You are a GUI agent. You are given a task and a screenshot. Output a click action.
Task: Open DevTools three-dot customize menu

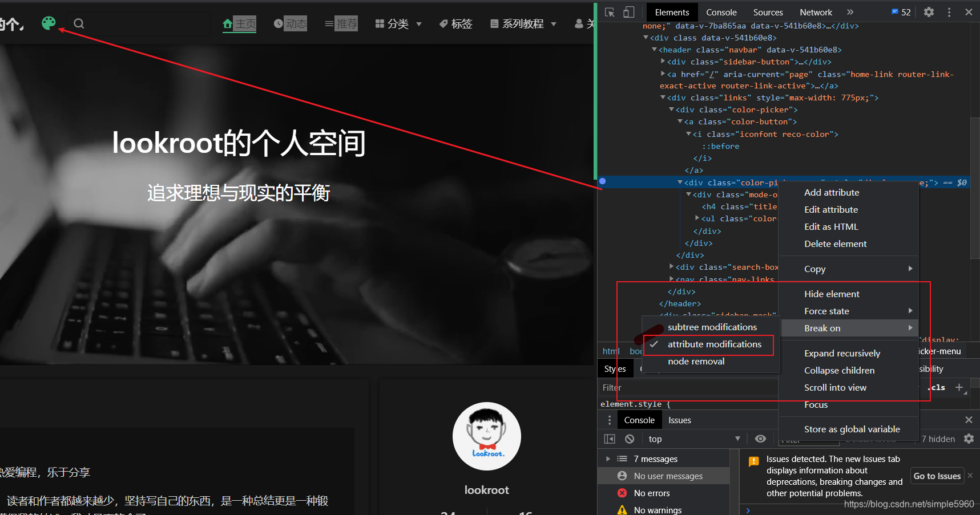coord(949,12)
